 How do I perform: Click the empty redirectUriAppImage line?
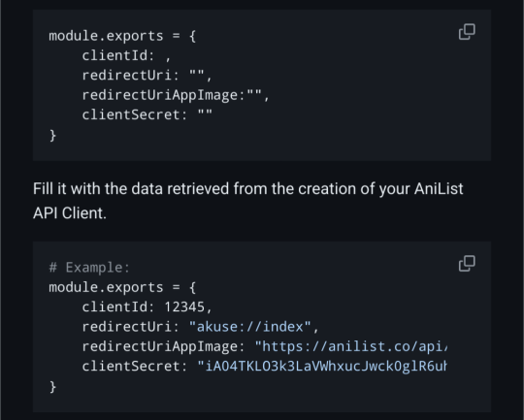pyautogui.click(x=176, y=95)
